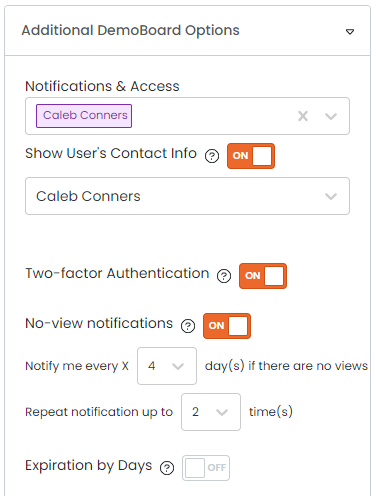Image resolution: width=376 pixels, height=496 pixels.
Task: Open help for Two-factor Authentication
Action: click(224, 276)
